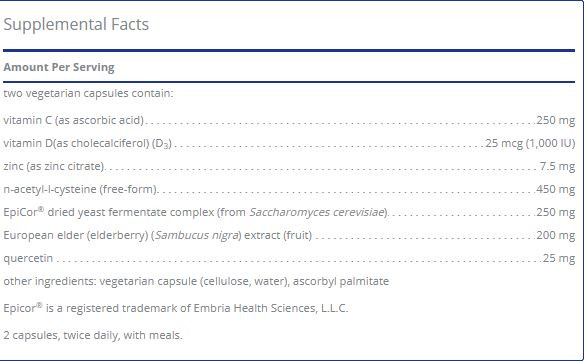Click the 2 capsules twice daily instruction

[93, 335]
